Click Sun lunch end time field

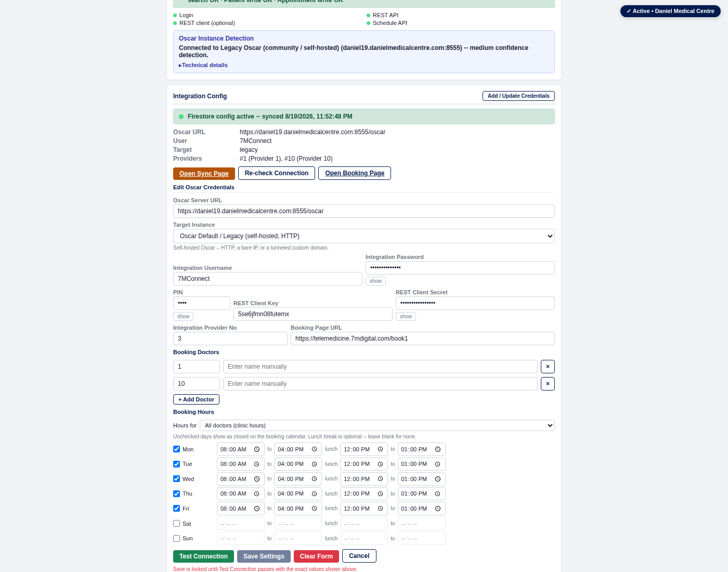coord(422,538)
